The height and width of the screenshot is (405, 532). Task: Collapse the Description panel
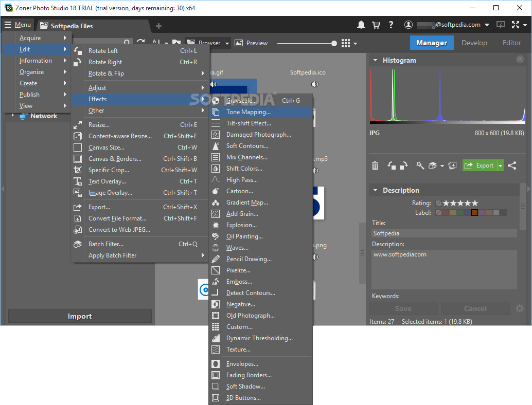(375, 190)
